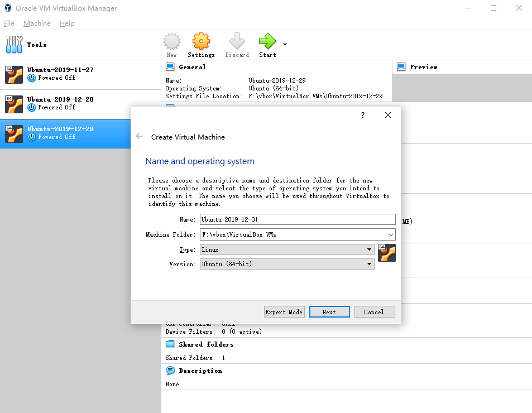
Task: Click the Cancel button
Action: coord(375,312)
